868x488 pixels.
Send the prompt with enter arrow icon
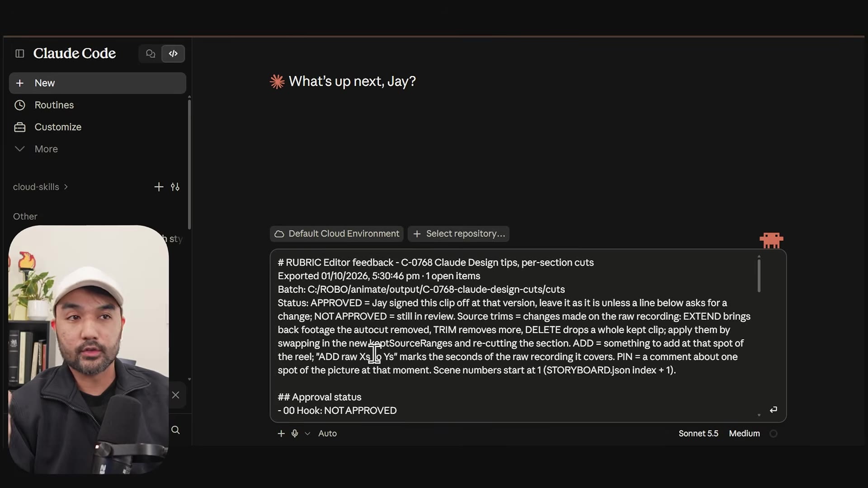click(x=773, y=409)
